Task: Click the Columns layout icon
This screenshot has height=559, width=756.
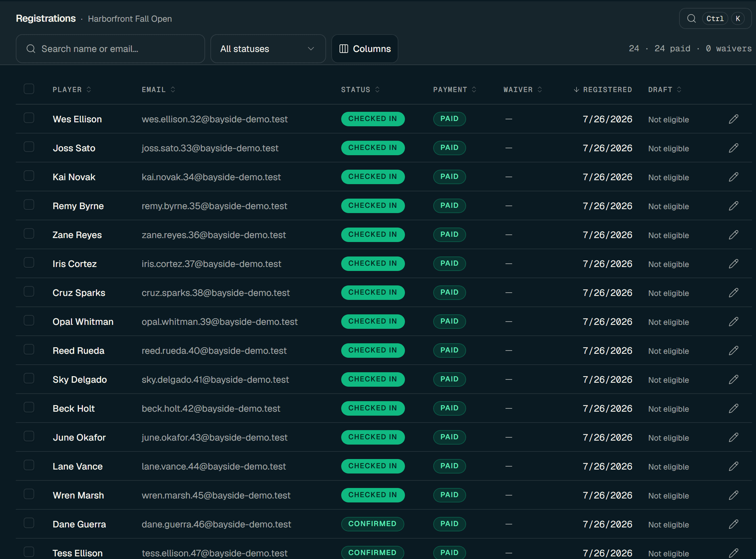Action: click(x=344, y=49)
